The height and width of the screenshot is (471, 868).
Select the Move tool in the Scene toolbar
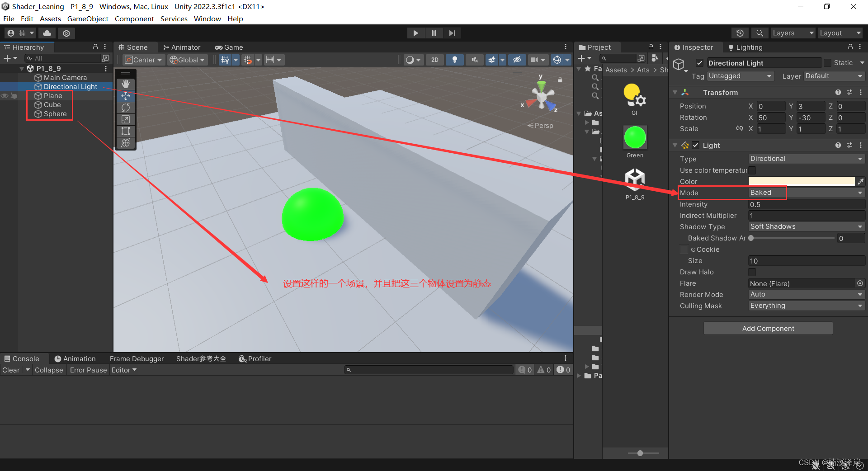pos(125,95)
